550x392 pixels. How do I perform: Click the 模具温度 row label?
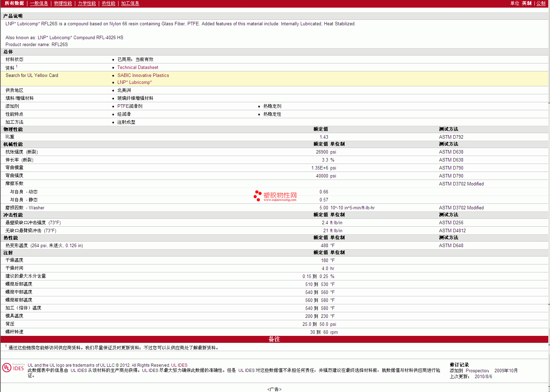pyautogui.click(x=14, y=316)
